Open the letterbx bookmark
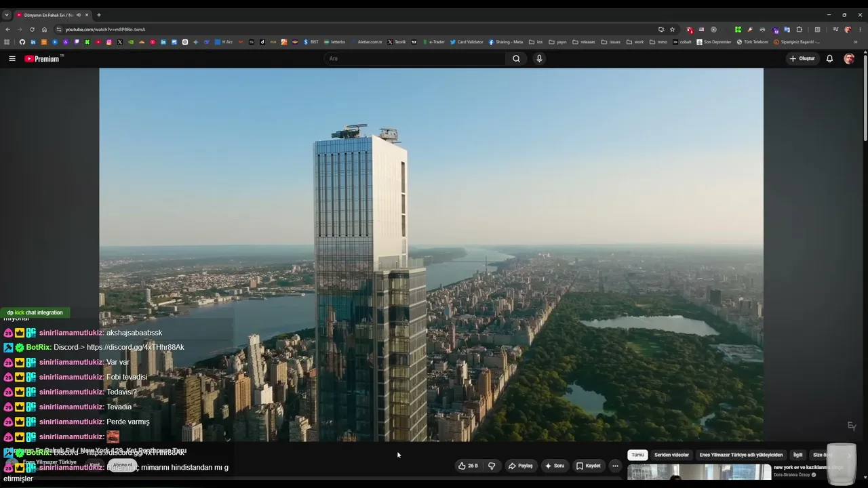Screen dimensions: 868x488 334,42
